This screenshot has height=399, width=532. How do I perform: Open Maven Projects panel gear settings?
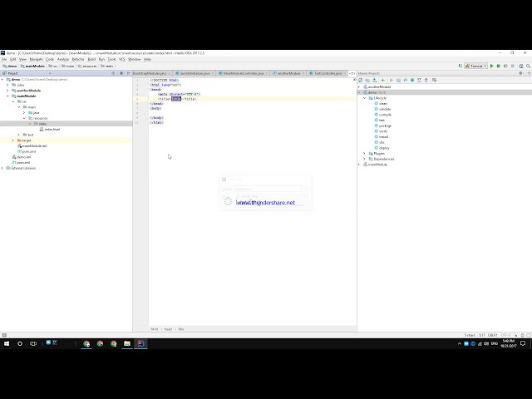tap(521, 73)
